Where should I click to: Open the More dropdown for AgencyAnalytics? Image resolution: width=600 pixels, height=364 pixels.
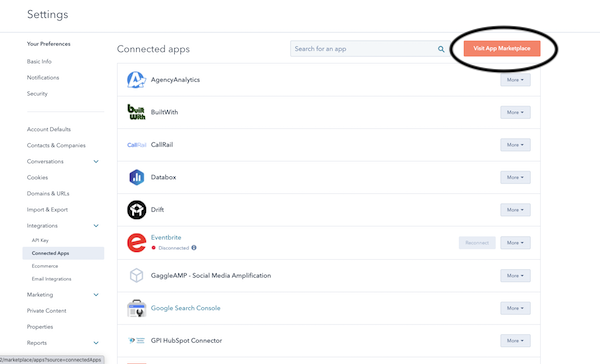(x=515, y=80)
